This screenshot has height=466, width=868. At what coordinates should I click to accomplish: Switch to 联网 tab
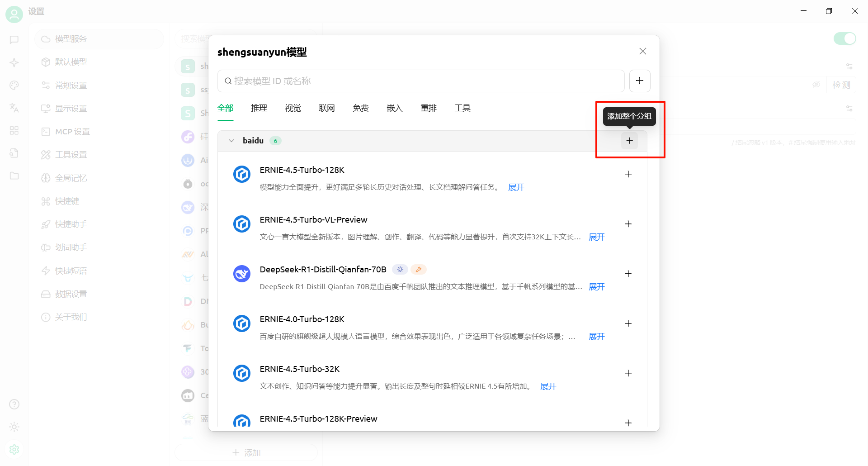click(327, 108)
